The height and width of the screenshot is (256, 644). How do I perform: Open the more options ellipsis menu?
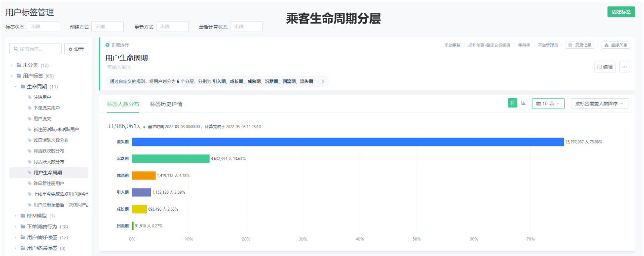click(x=624, y=67)
